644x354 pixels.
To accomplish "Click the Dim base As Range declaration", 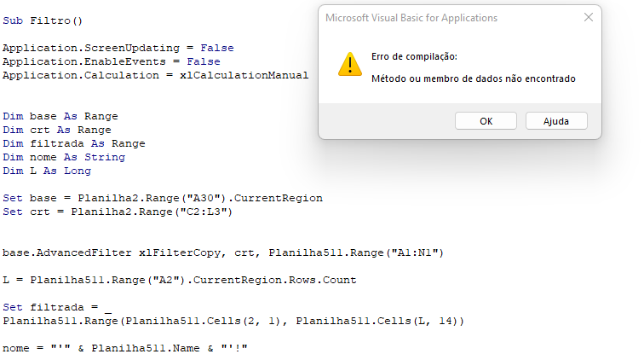I will coord(60,116).
